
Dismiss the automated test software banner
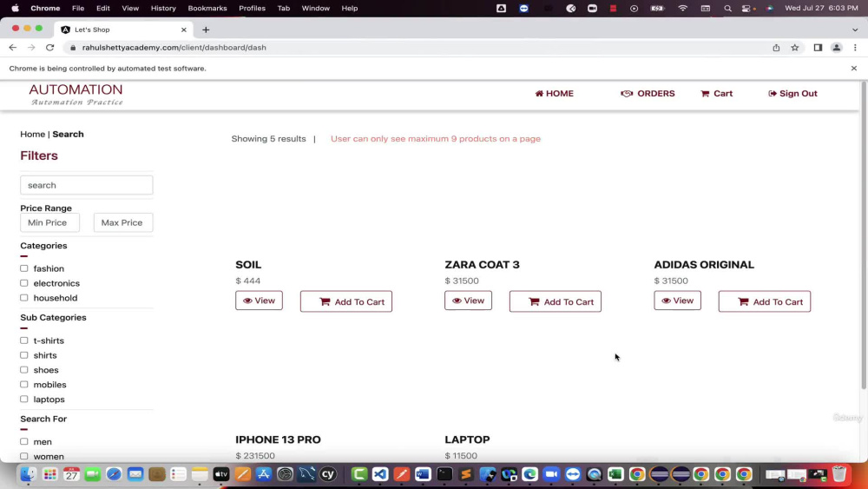[x=853, y=68]
